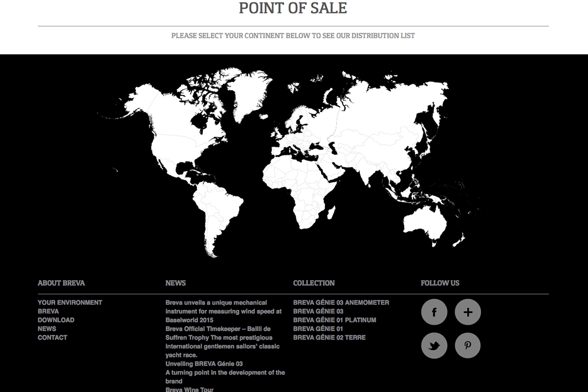
Task: Open Breva Official Timekeeper news article
Action: [x=218, y=329]
